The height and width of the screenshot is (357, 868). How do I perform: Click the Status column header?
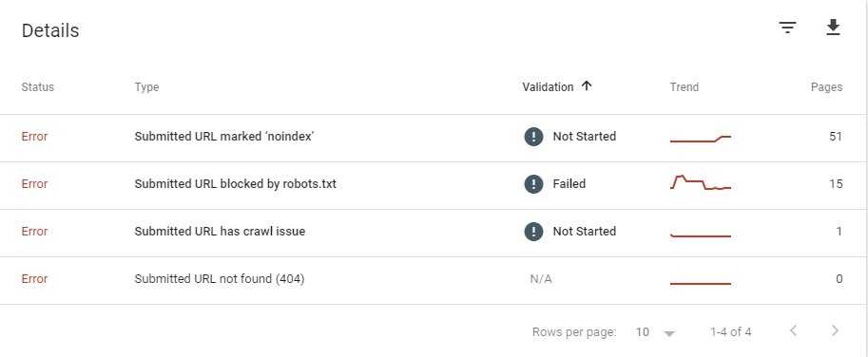click(x=38, y=86)
